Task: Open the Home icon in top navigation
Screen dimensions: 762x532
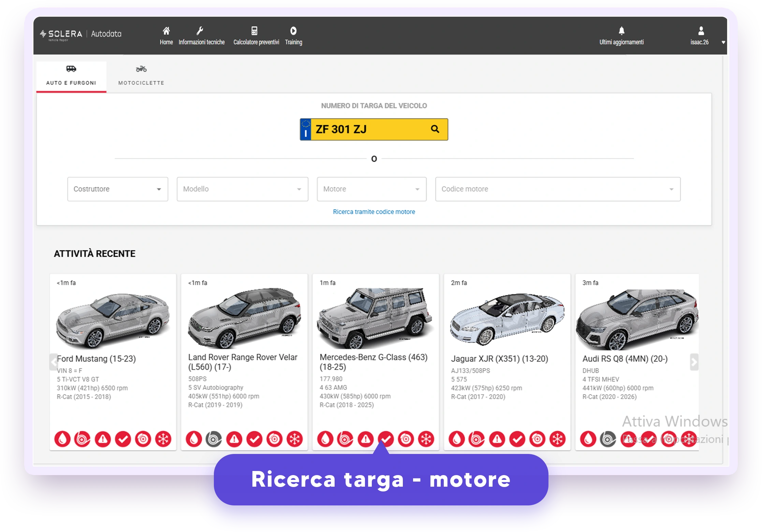Action: point(166,31)
